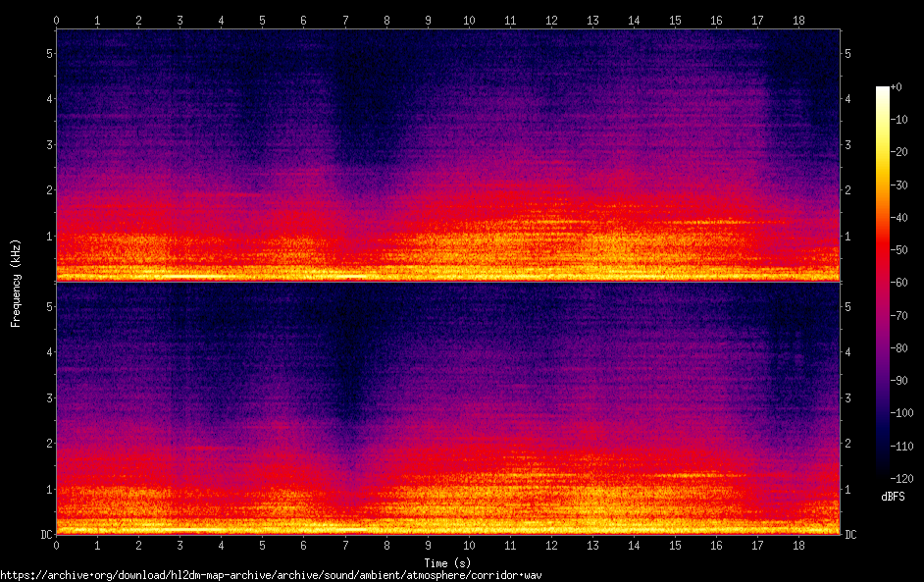Click the dBFS label under the color scale
This screenshot has height=582, width=924.
[892, 497]
